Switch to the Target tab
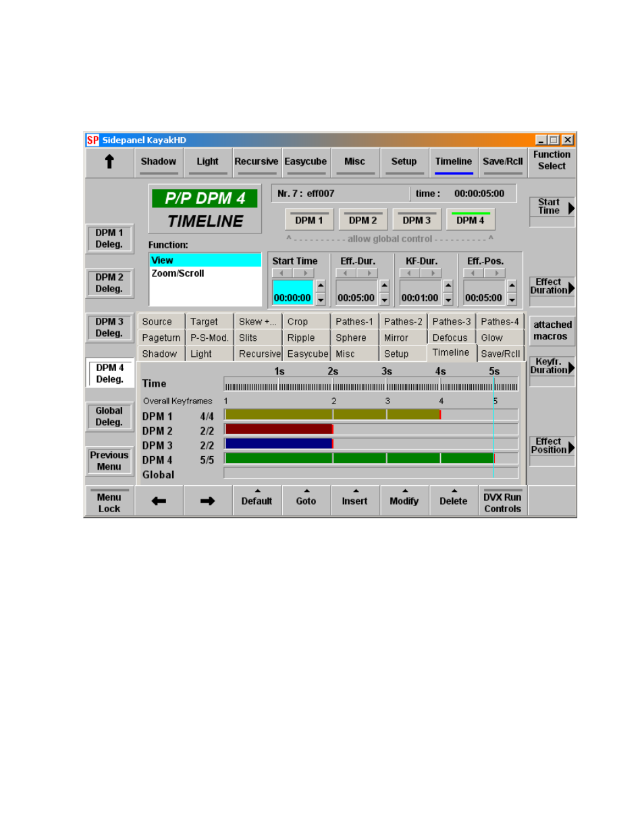The height and width of the screenshot is (828, 644). 210,322
